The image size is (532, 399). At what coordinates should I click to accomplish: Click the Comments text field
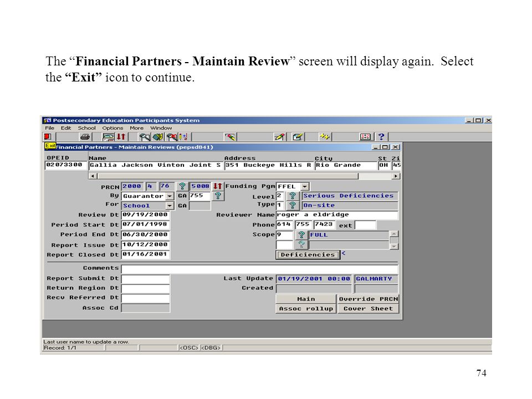point(259,269)
